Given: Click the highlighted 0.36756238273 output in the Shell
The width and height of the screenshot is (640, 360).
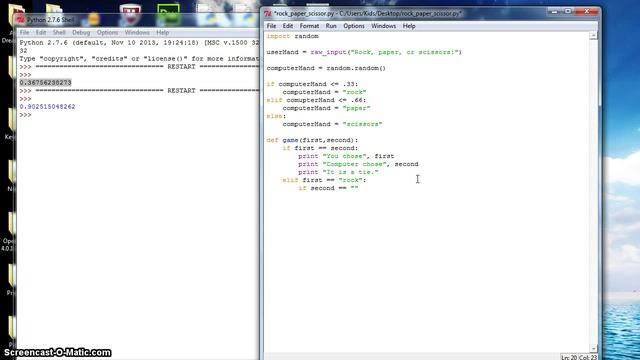Looking at the screenshot, I should pos(45,83).
